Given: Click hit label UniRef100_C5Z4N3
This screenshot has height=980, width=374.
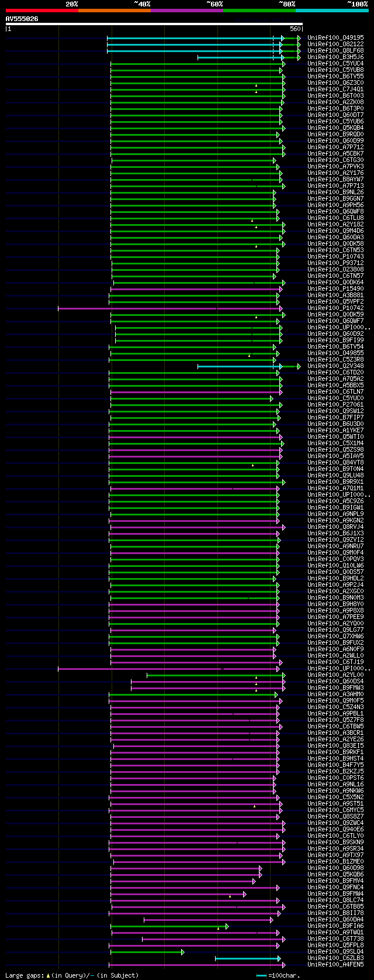Looking at the screenshot, I should [x=335, y=707].
